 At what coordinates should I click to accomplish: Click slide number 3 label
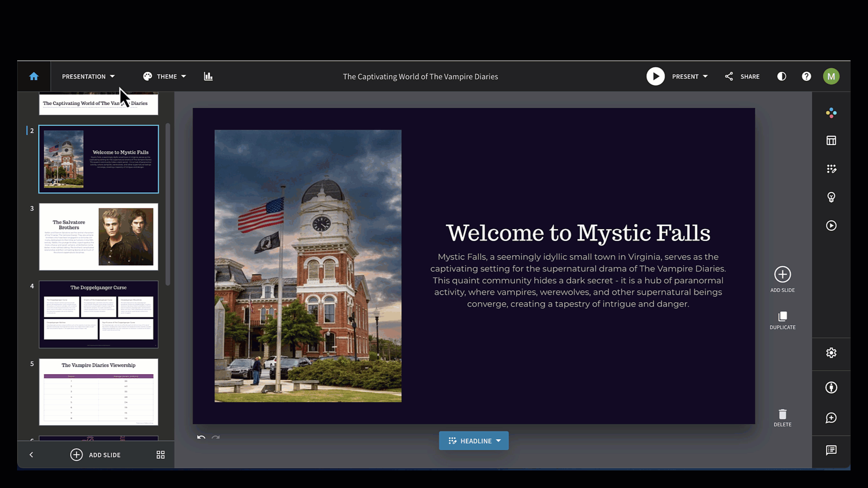point(32,208)
